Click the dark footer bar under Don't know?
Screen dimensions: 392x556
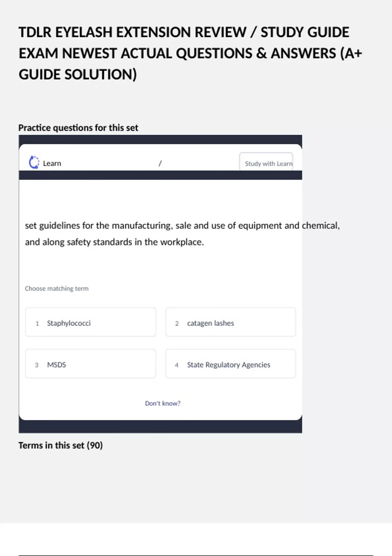160,427
